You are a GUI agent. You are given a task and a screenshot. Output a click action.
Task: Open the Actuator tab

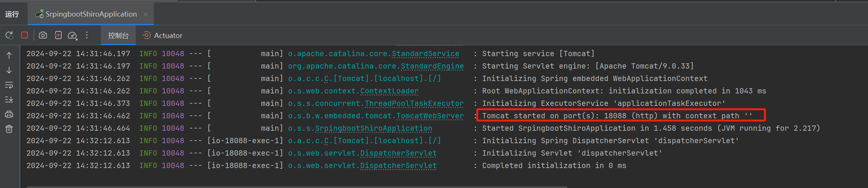coord(162,35)
